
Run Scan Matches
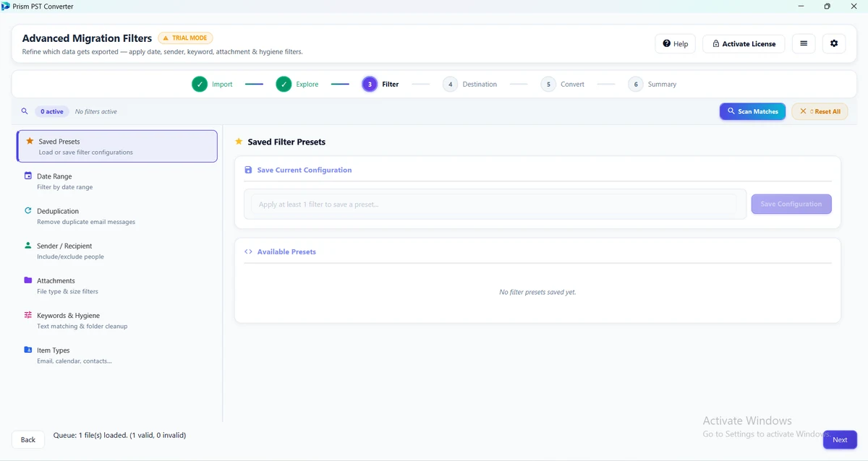pos(752,111)
